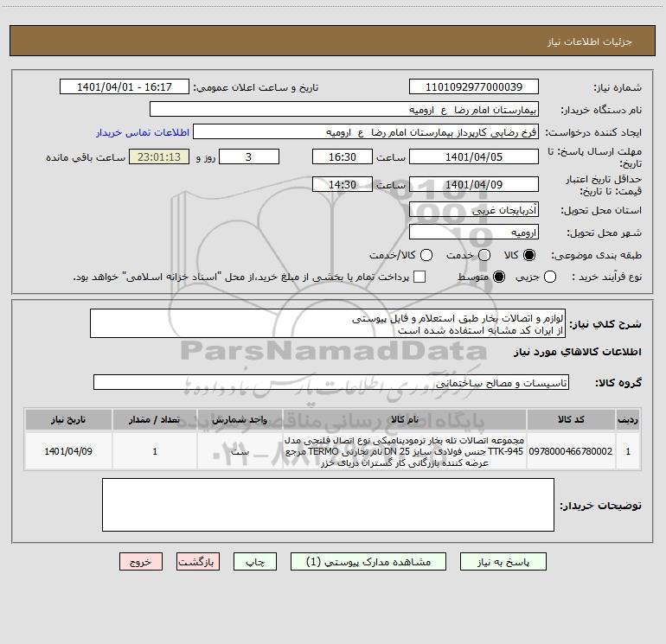Select the کالا radio button

pyautogui.click(x=529, y=255)
